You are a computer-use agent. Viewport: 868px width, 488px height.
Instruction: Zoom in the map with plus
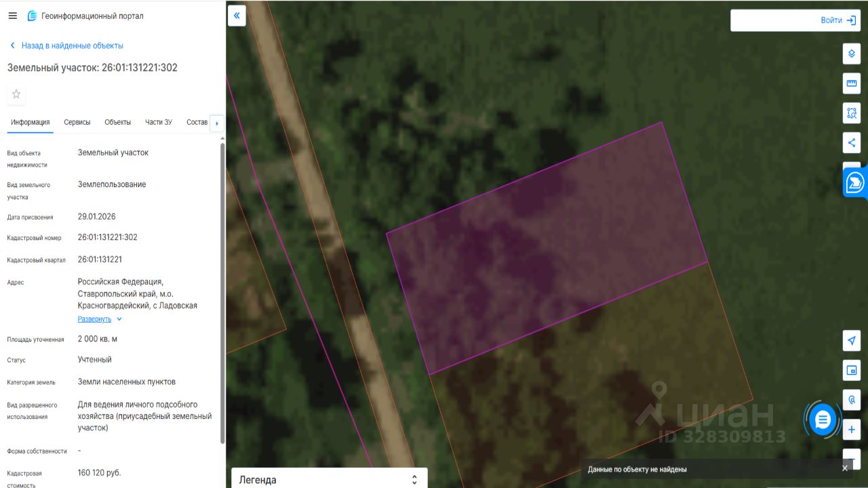(x=852, y=430)
